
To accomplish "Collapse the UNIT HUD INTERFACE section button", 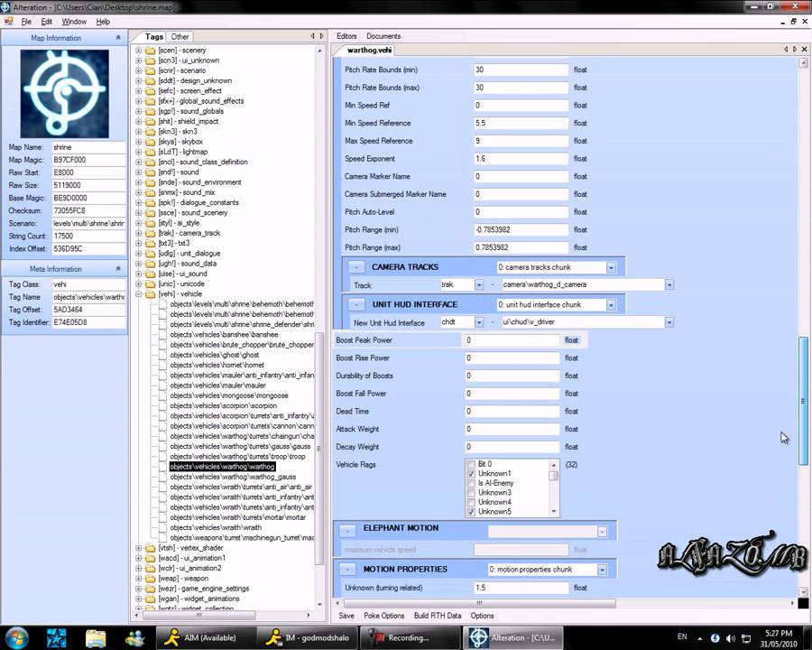I will (356, 304).
